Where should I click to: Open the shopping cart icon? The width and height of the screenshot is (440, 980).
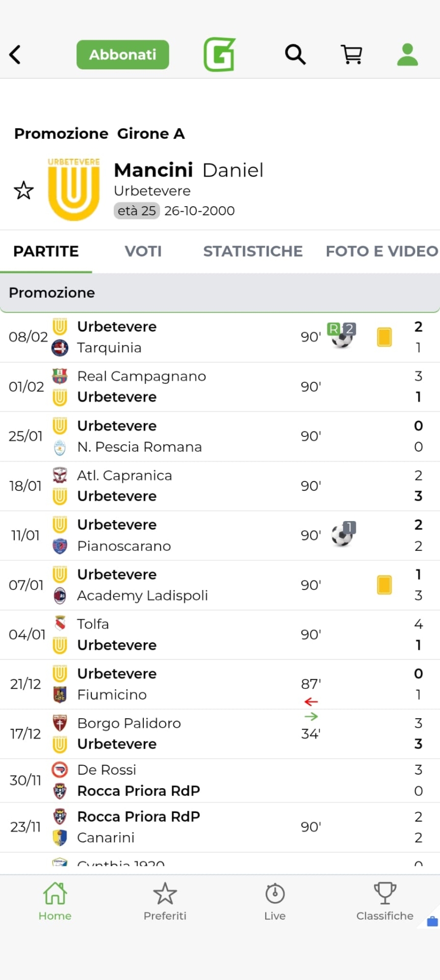click(351, 54)
